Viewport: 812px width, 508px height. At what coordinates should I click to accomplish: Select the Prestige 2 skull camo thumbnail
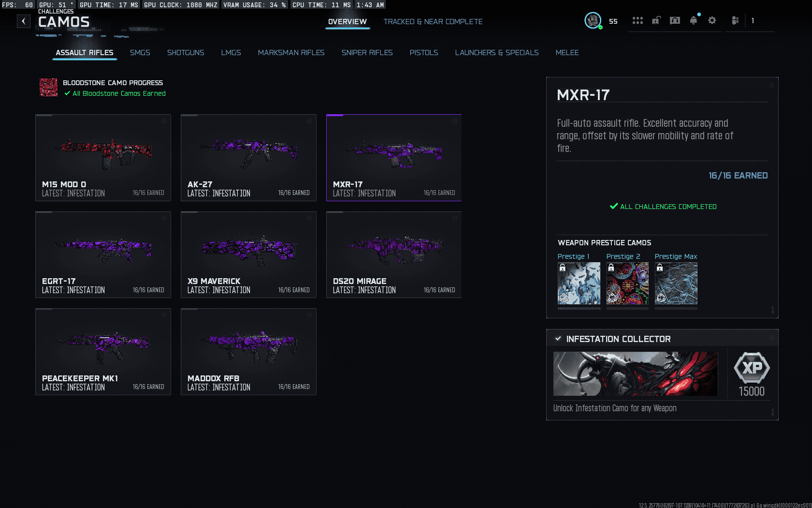coord(627,284)
